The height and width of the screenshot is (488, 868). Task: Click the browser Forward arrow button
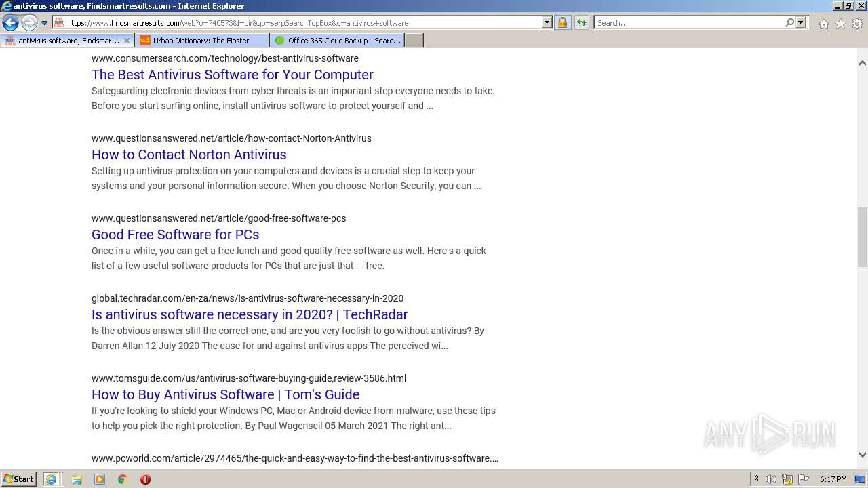point(29,23)
